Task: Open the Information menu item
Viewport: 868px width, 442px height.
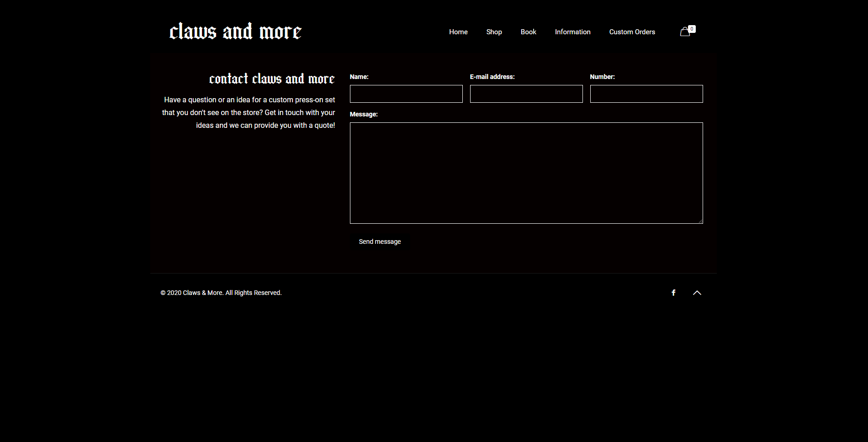Action: click(x=572, y=32)
